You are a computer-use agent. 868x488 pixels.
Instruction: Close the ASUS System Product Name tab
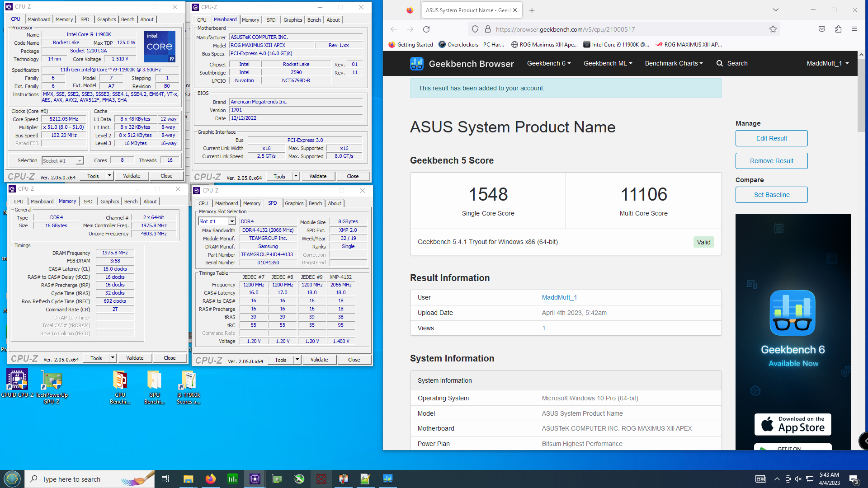click(x=515, y=10)
